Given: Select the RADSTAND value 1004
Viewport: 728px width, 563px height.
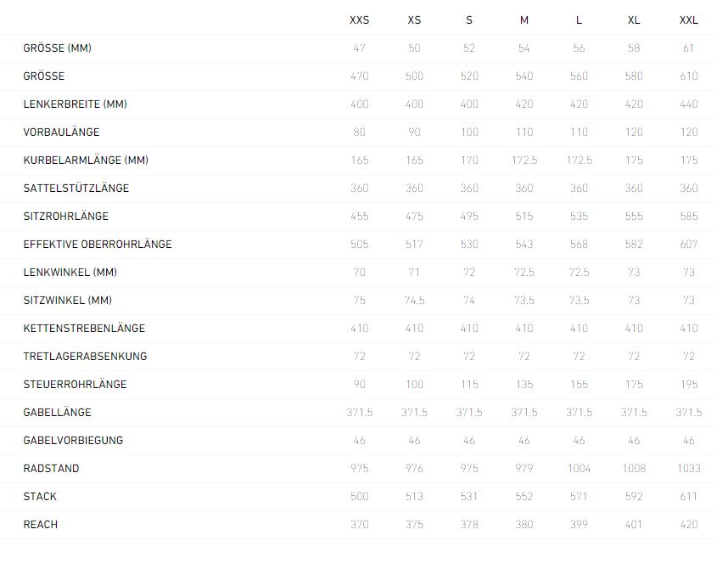Looking at the screenshot, I should (579, 469).
